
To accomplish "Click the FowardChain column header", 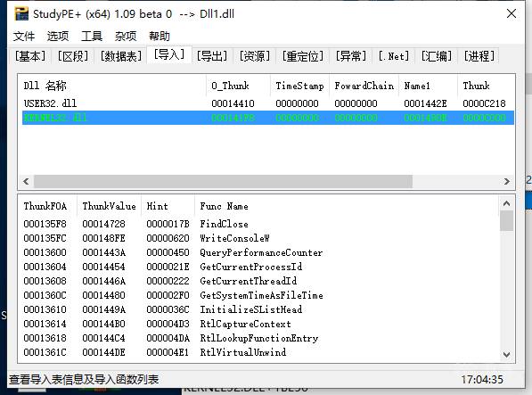I will tap(364, 86).
